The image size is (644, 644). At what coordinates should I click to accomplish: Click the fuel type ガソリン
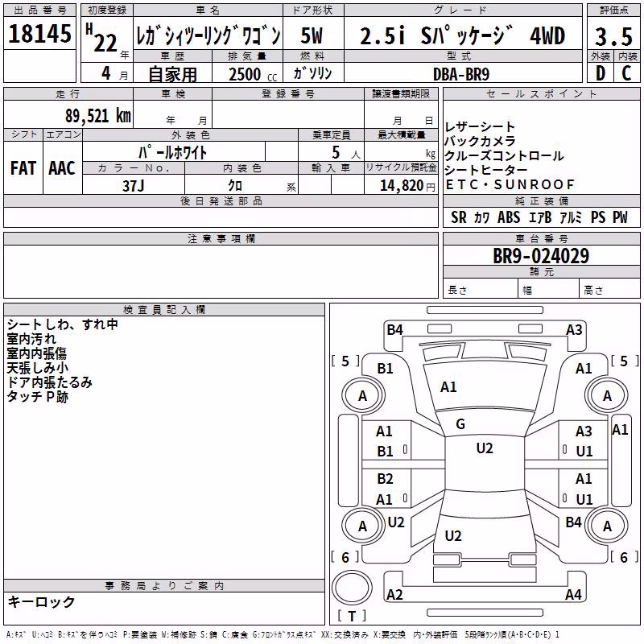pyautogui.click(x=312, y=73)
